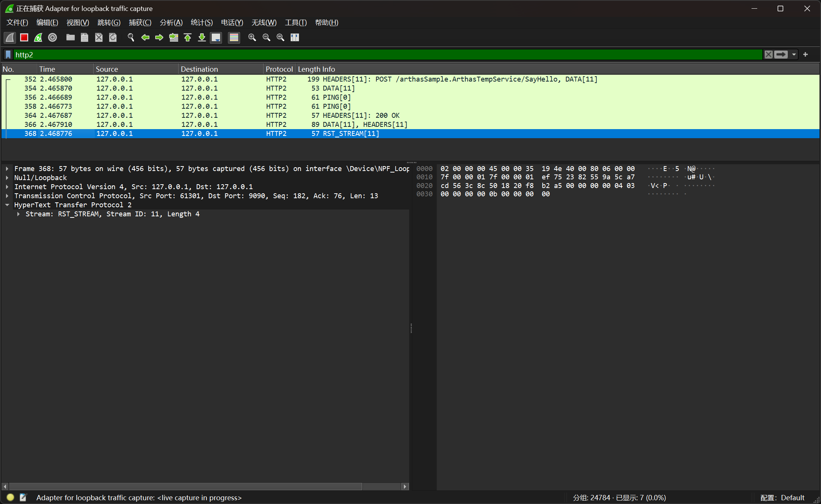This screenshot has height=504, width=821.
Task: Clear the http2 display filter
Action: (769, 55)
